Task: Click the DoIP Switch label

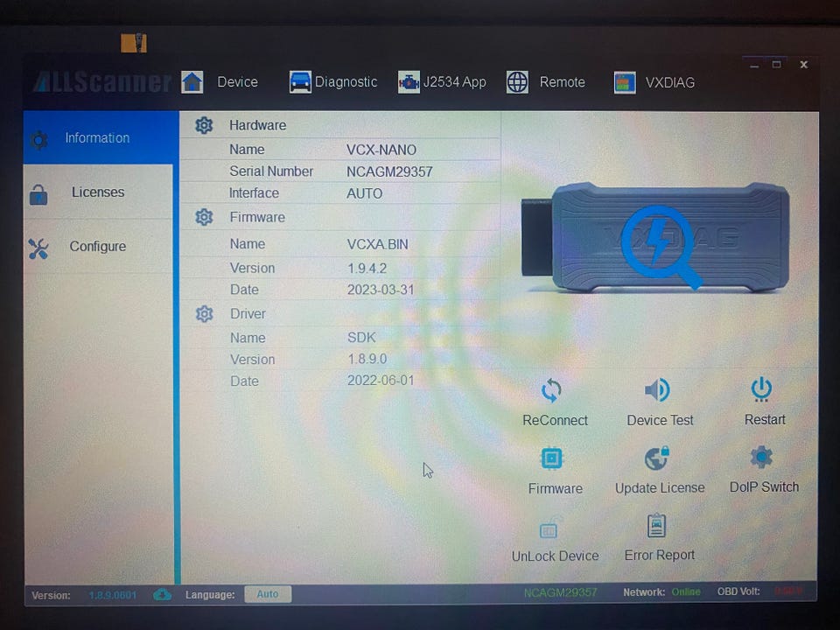Action: [764, 487]
